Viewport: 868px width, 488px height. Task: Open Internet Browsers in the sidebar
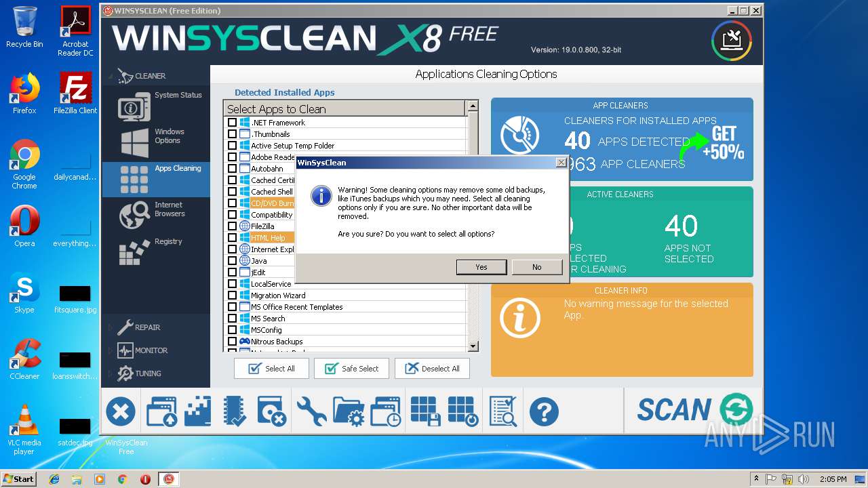(x=156, y=214)
